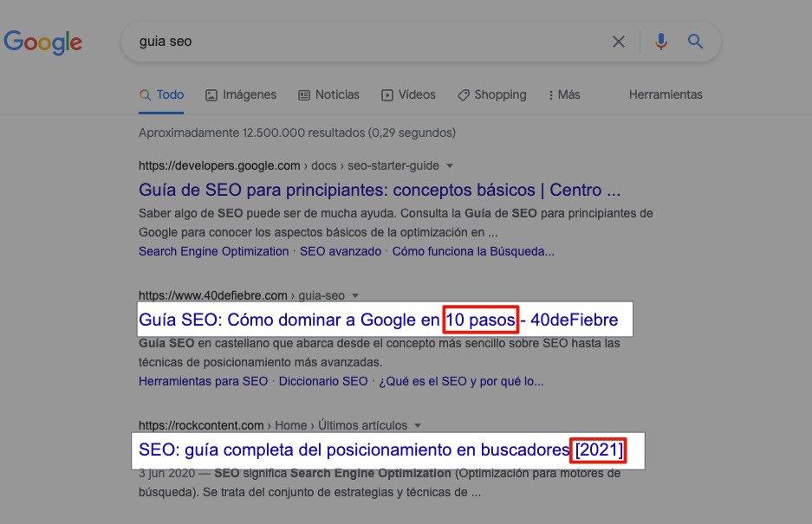Open the Herramientas search tools
The image size is (812, 524).
[x=666, y=94]
